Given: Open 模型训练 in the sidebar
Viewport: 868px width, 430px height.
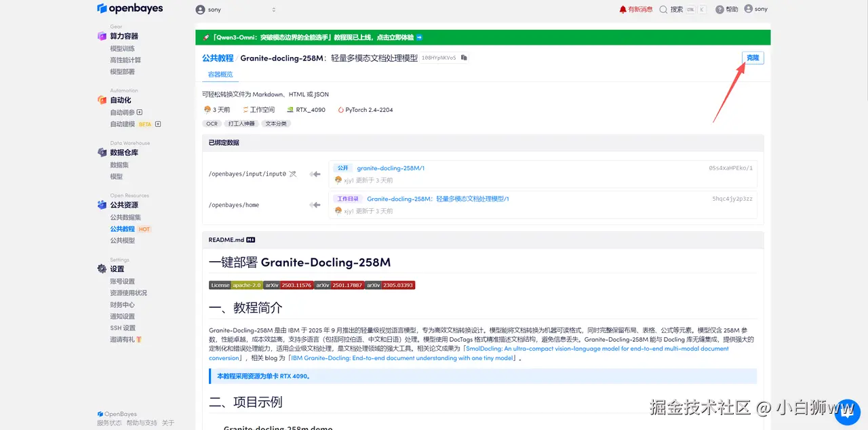Looking at the screenshot, I should pos(122,48).
